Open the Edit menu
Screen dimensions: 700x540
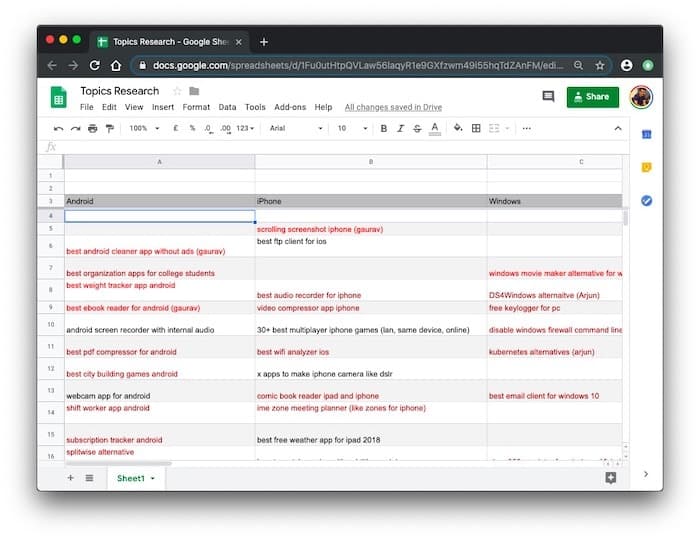pos(109,107)
